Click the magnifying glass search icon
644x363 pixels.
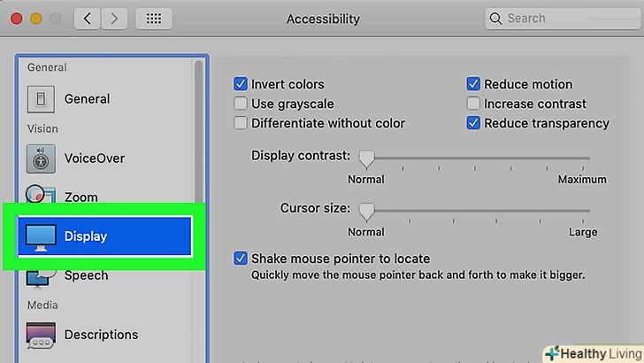[x=496, y=19]
